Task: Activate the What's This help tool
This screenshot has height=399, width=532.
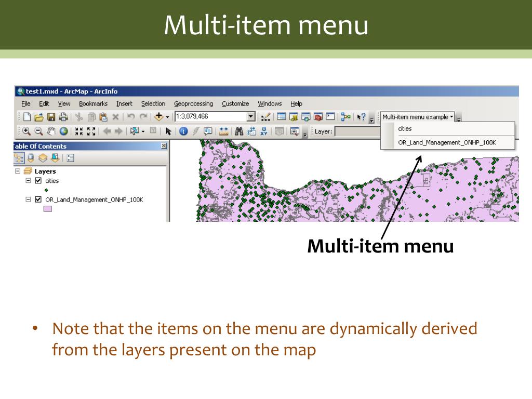Action: [x=362, y=117]
